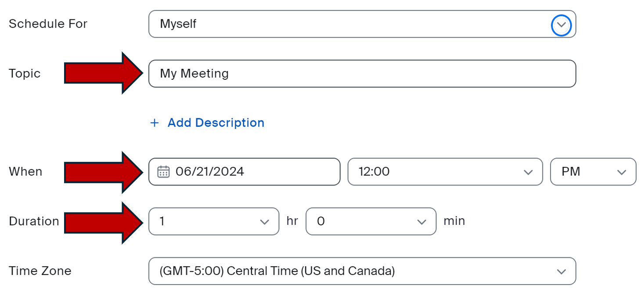The image size is (644, 299).
Task: Click the hr unit label
Action: click(x=292, y=221)
